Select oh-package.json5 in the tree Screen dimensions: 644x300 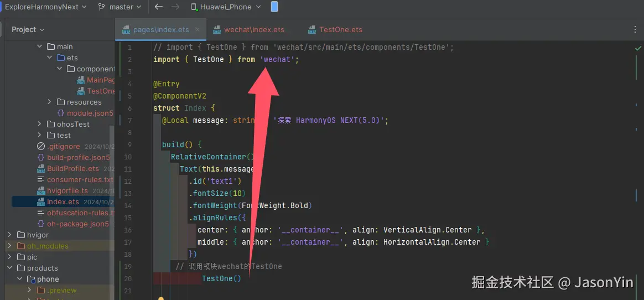pos(72,224)
